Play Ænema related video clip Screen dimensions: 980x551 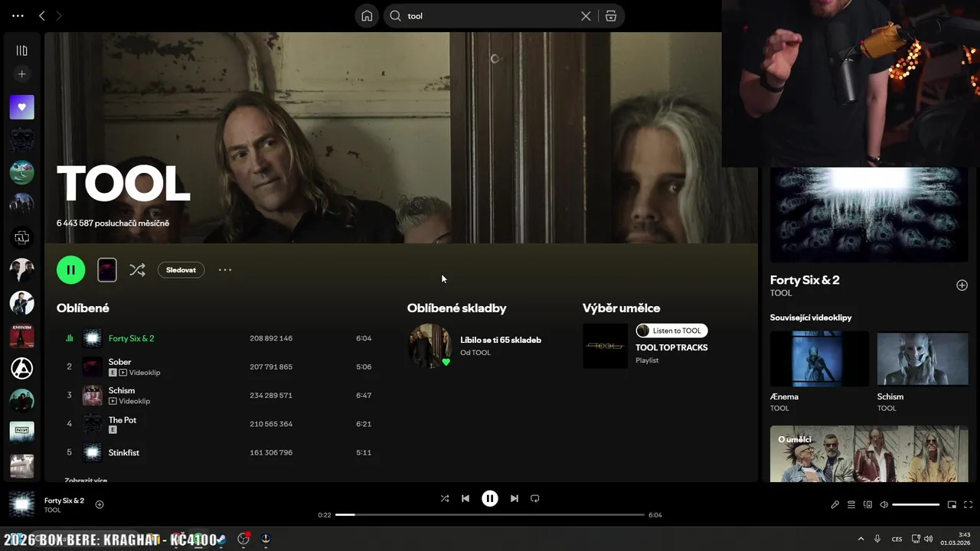(819, 358)
